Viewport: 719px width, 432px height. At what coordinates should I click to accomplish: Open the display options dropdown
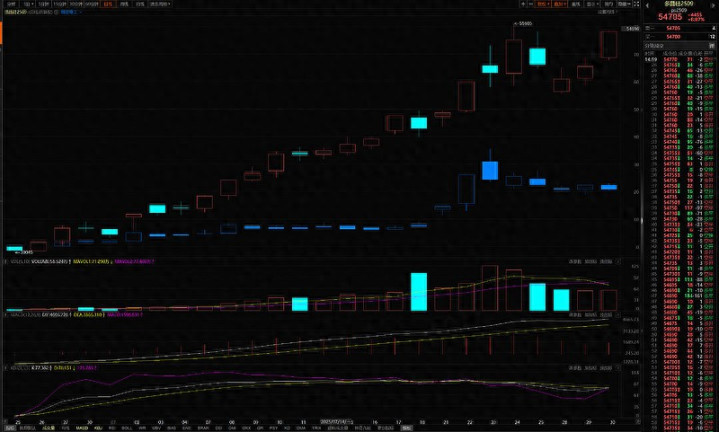coord(592,4)
